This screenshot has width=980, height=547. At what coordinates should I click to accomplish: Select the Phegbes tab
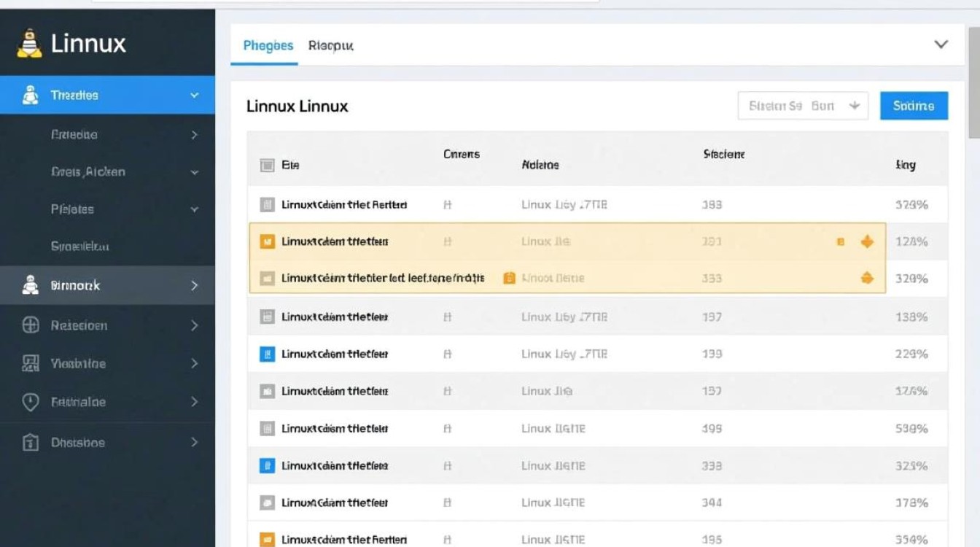click(268, 45)
